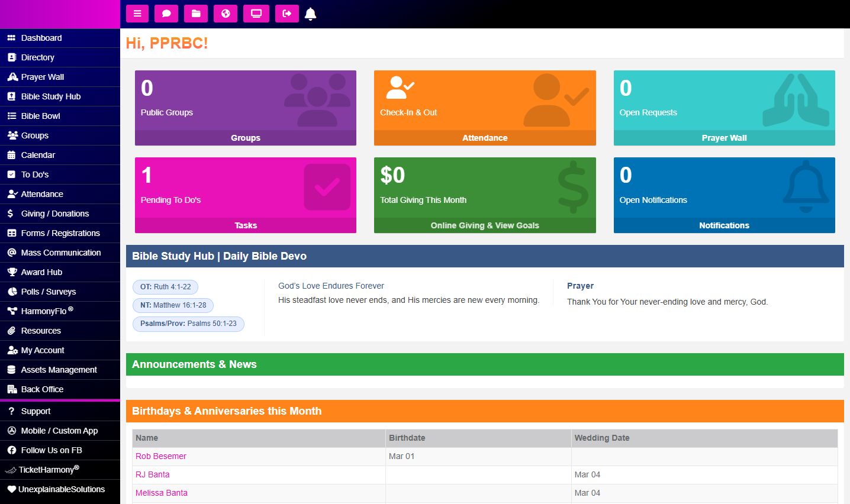Select the OT: Ruth 4:1-22 reading pill
This screenshot has width=850, height=504.
pos(166,287)
